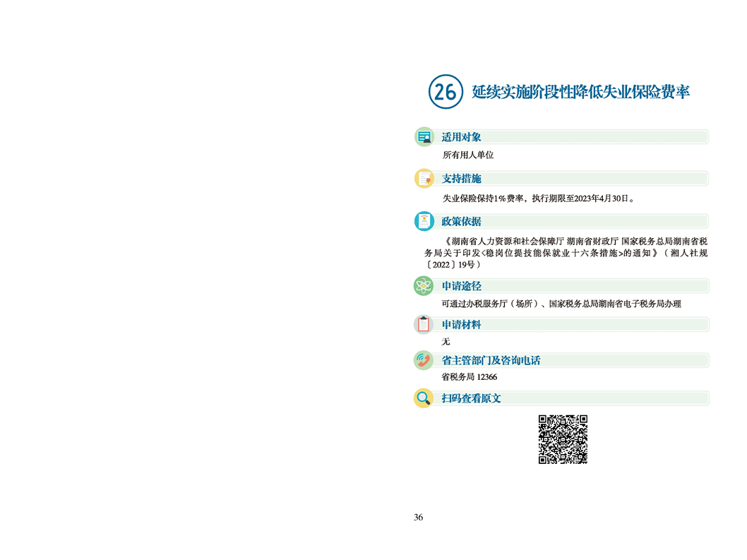Click the 政策依据 certificate icon
The height and width of the screenshot is (560, 747).
point(424,221)
